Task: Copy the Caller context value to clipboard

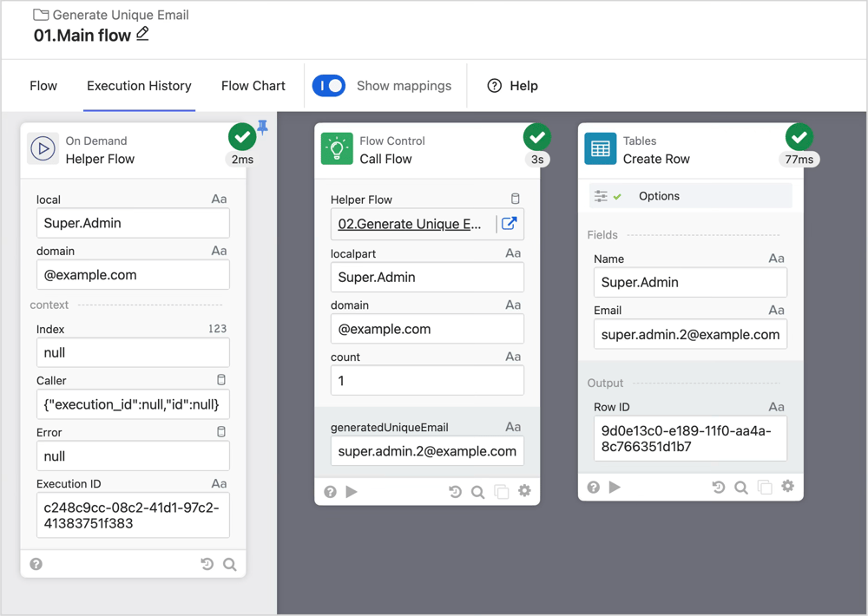Action: (221, 380)
